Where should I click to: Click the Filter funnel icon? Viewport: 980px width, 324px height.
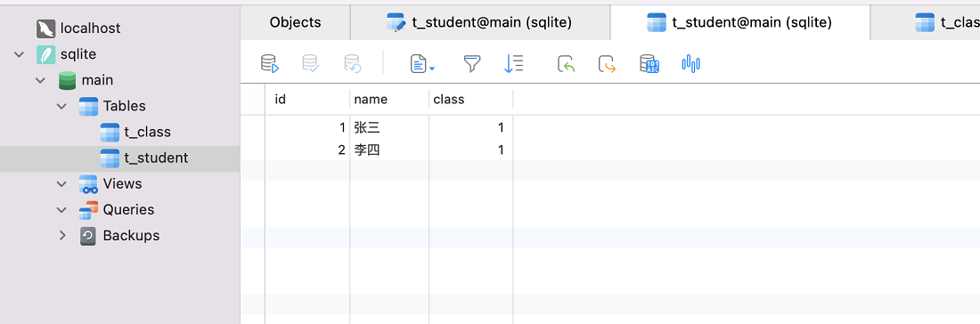pyautogui.click(x=472, y=64)
